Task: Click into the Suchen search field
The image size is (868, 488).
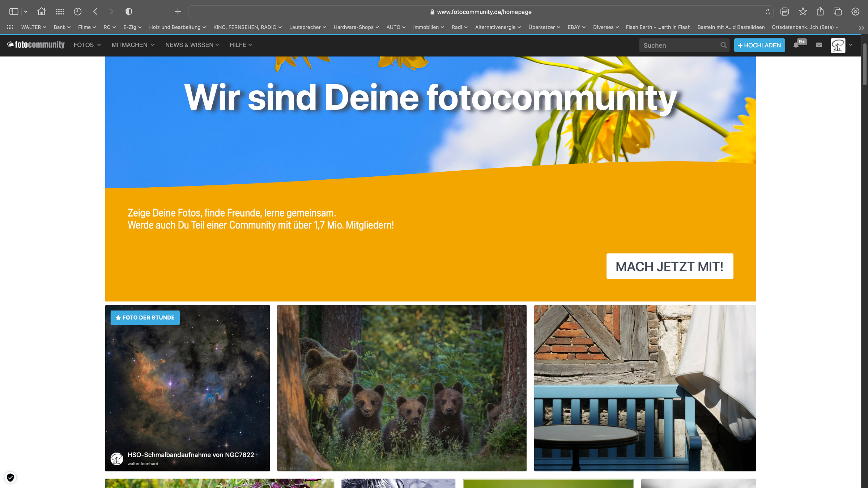Action: coord(679,45)
